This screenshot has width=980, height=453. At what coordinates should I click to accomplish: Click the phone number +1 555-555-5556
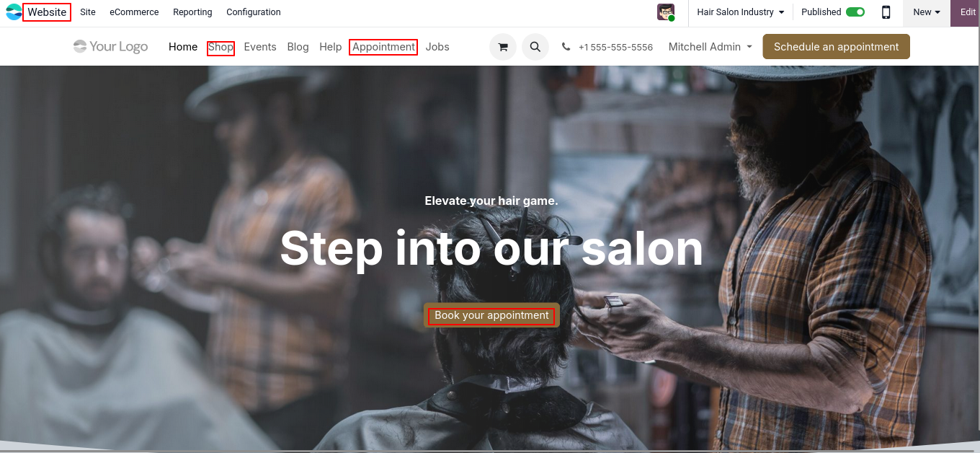click(615, 48)
